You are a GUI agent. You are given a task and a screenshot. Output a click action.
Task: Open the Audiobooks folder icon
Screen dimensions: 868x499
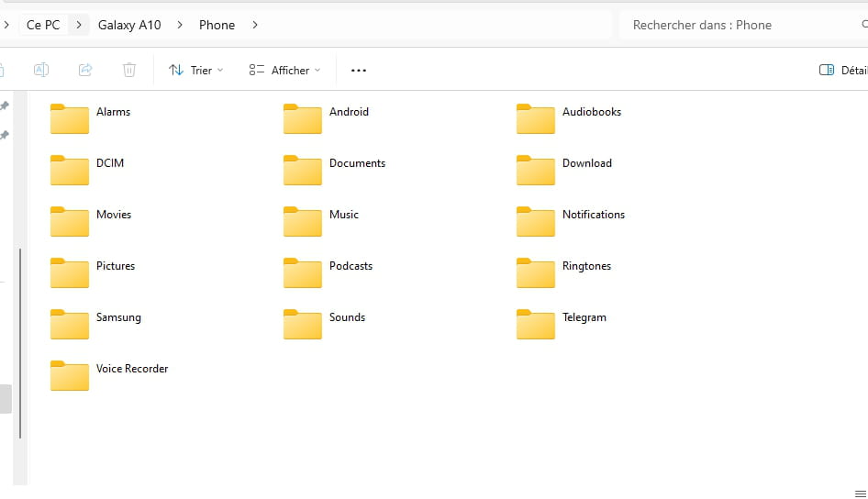click(x=536, y=119)
